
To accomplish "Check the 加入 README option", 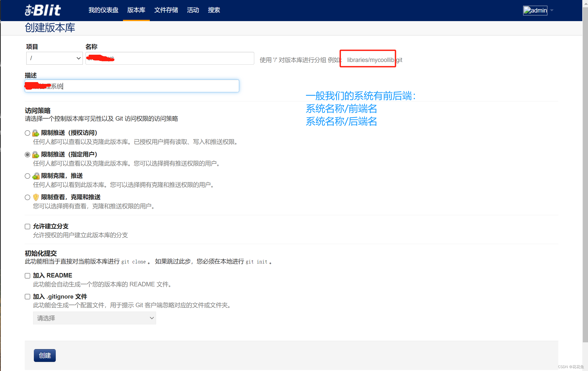I will tap(27, 275).
